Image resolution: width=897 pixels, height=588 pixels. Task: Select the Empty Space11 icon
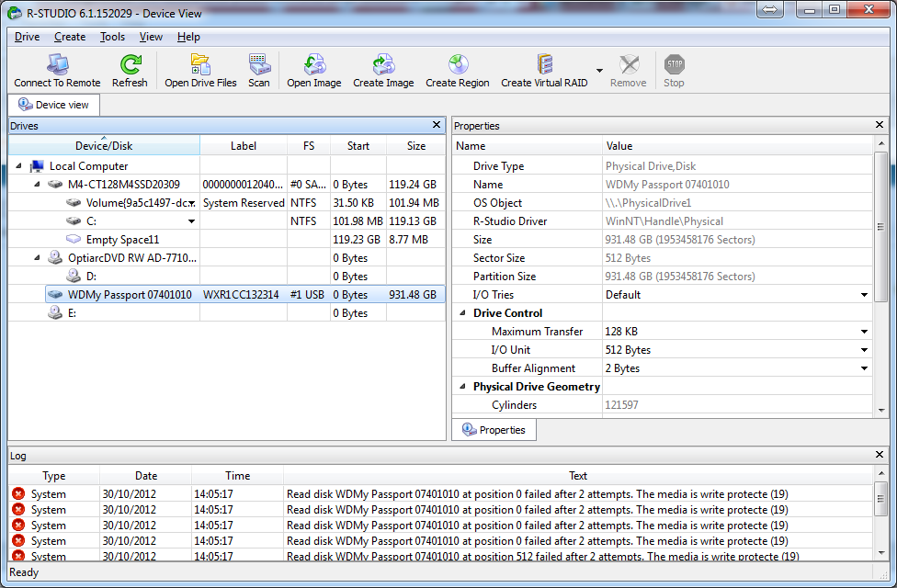tap(74, 239)
